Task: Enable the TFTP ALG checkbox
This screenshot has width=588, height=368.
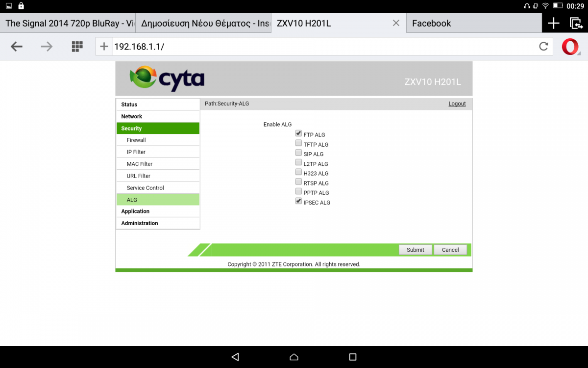Action: point(298,143)
